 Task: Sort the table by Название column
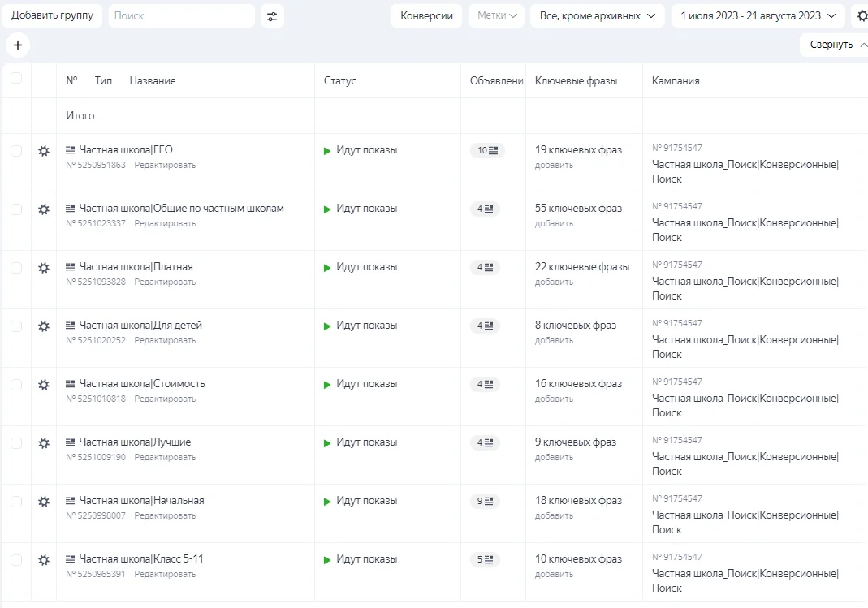(153, 81)
